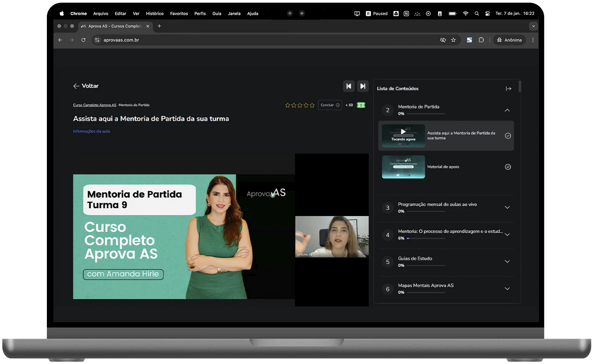Screen dimensions: 593x364
Task: Click the Mentoria 6% progress bar
Action: point(426,238)
